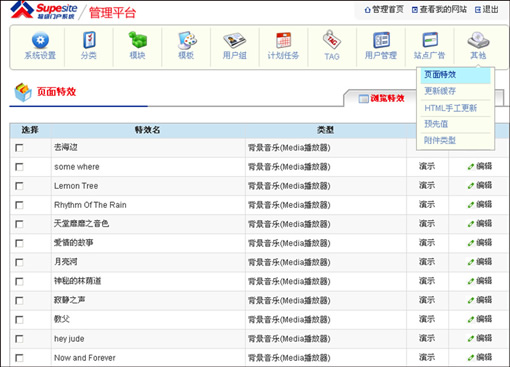
Task: Click edit pencil icon for Now and Forever
Action: pyautogui.click(x=471, y=358)
